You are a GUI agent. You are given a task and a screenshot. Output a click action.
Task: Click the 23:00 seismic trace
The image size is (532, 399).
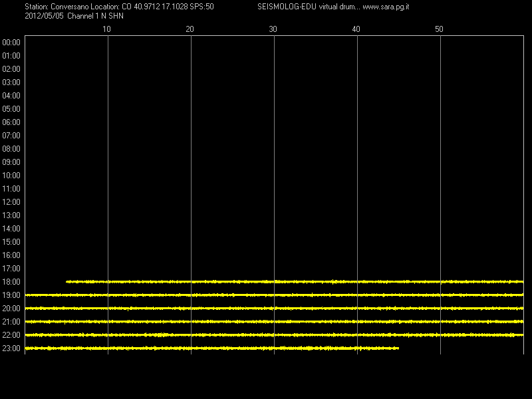coord(212,348)
